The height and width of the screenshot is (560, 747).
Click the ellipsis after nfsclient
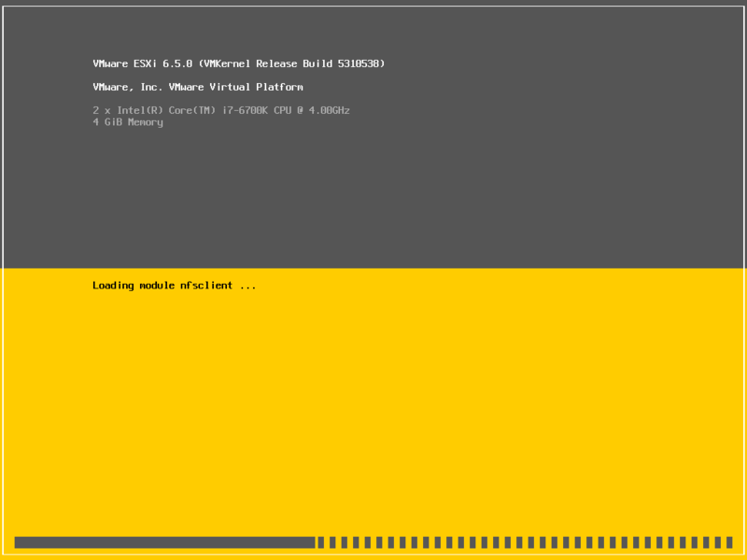point(247,287)
